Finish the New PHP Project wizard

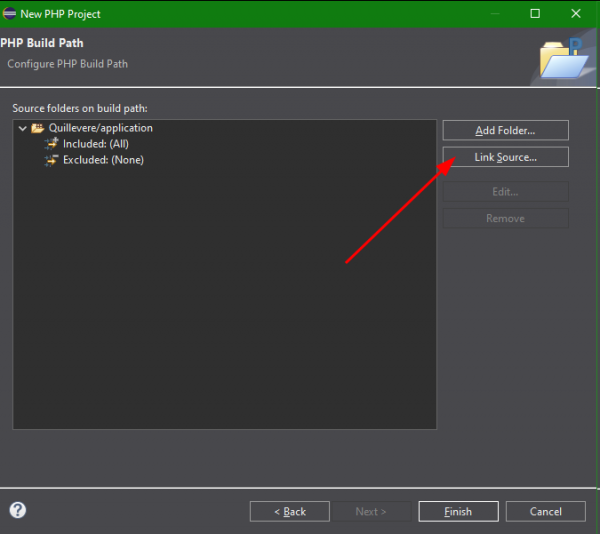pyautogui.click(x=458, y=511)
